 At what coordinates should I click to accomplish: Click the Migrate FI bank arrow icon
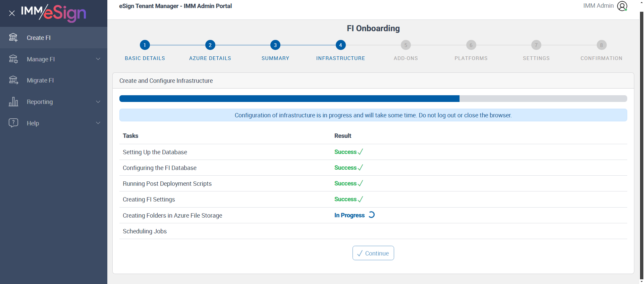point(13,80)
